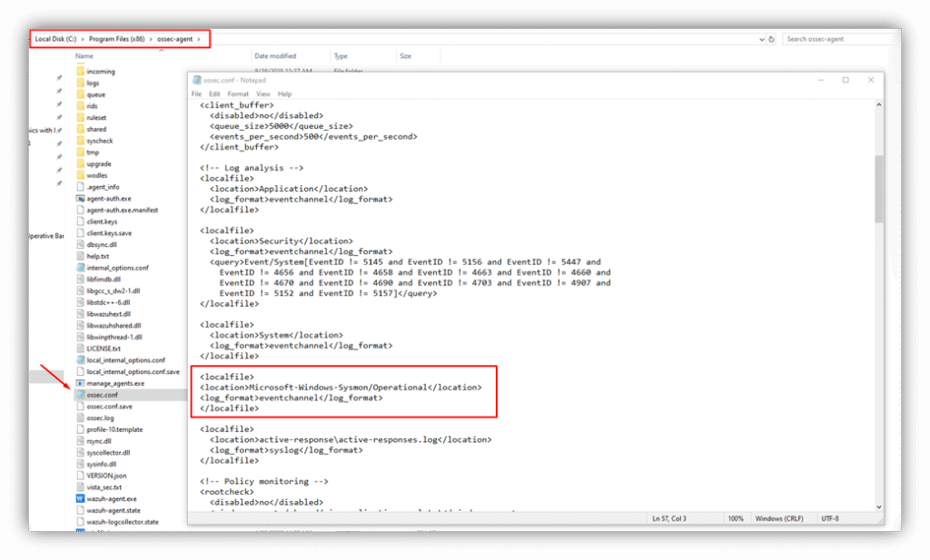The height and width of the screenshot is (560, 930).
Task: Open the address bar history dropdown
Action: pyautogui.click(x=761, y=39)
